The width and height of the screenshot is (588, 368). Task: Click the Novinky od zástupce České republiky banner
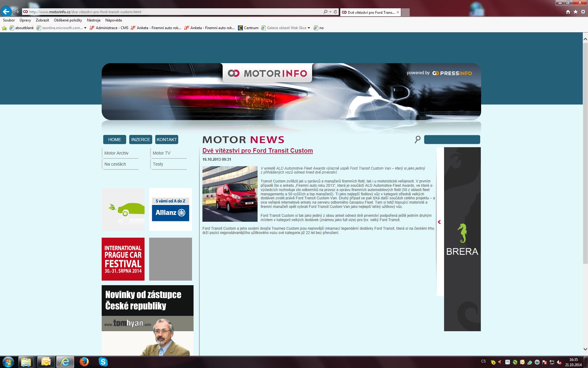148,320
